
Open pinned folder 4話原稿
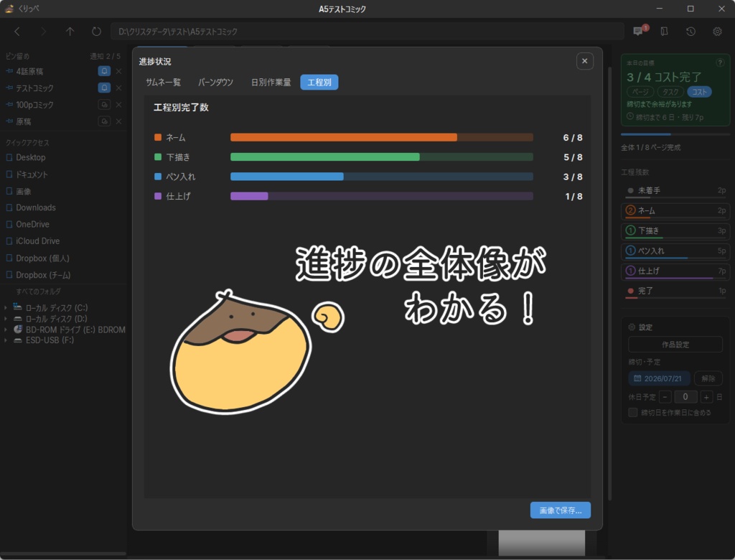29,71
